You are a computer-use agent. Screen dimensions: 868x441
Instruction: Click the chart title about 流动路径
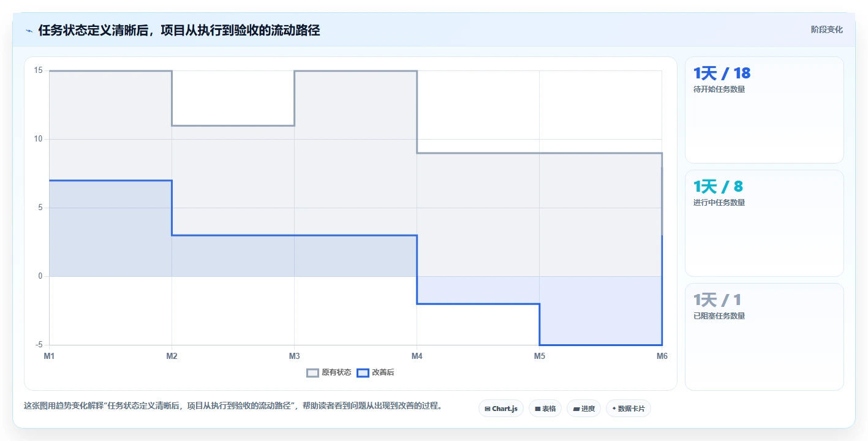coord(179,30)
